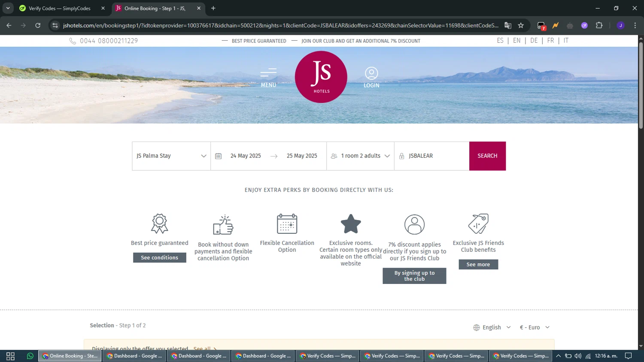Switch site language to ES
The height and width of the screenshot is (362, 644).
500,40
